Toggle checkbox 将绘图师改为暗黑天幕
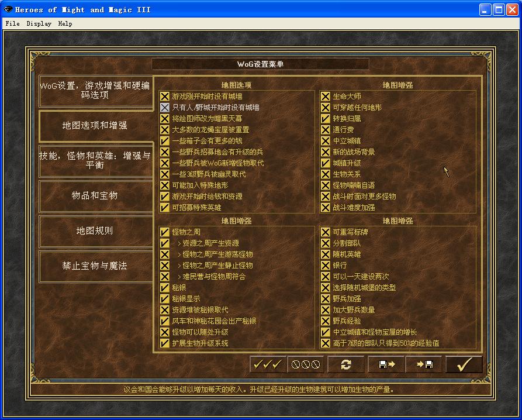The image size is (522, 420). [164, 119]
